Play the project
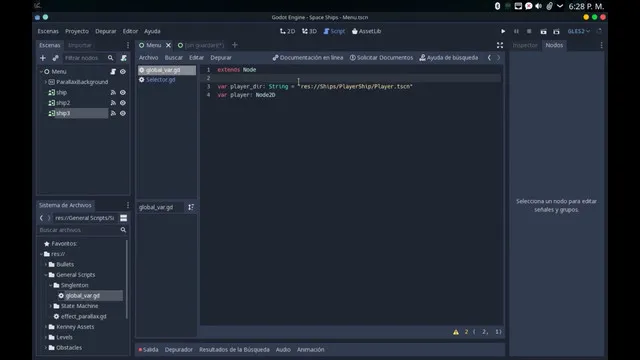 click(503, 31)
